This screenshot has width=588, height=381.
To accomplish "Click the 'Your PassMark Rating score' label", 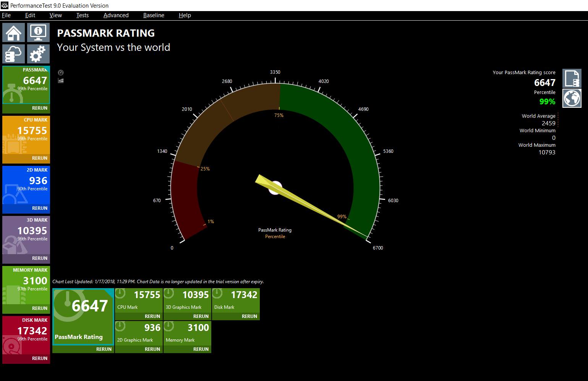I will click(x=524, y=73).
